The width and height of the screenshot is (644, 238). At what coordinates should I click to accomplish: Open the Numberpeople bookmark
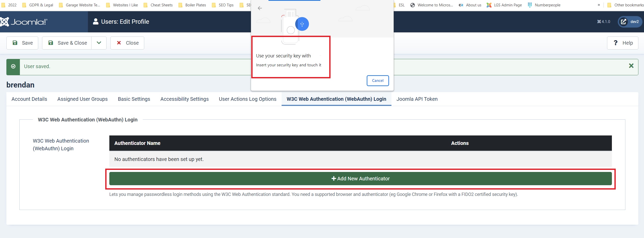(544, 5)
